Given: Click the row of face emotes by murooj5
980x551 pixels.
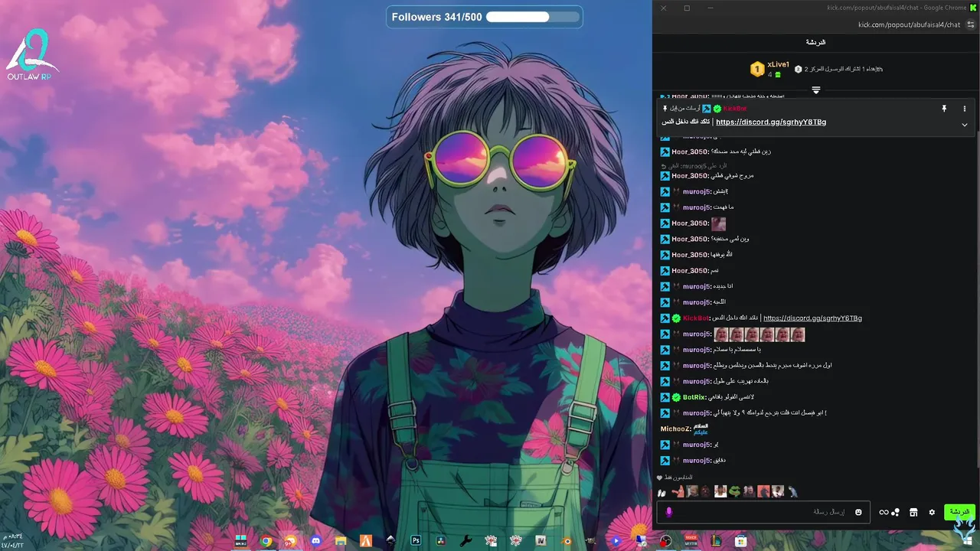Looking at the screenshot, I should 759,334.
